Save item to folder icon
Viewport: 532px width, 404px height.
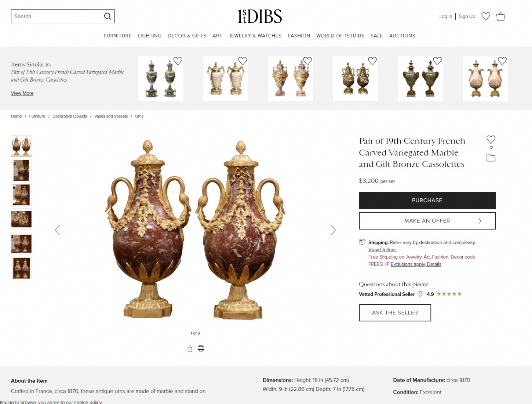click(x=491, y=158)
